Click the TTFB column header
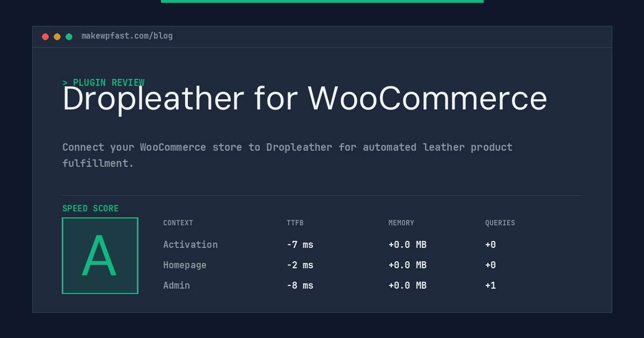Viewport: 644px width, 338px height. (x=295, y=223)
